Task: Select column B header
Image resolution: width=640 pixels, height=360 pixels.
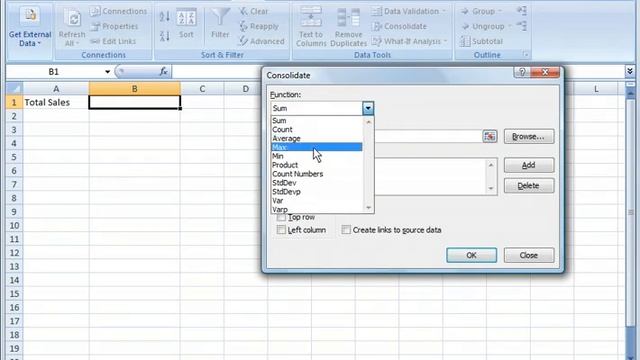Action: coord(134,89)
